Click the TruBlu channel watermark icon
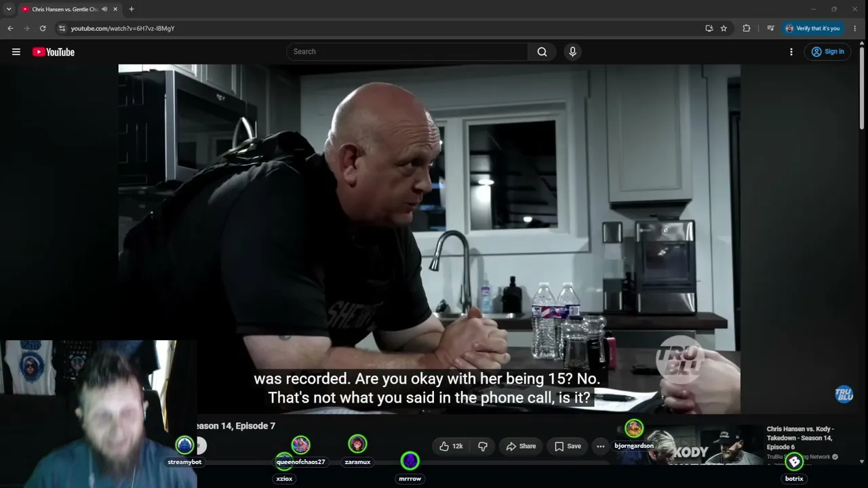 (844, 394)
